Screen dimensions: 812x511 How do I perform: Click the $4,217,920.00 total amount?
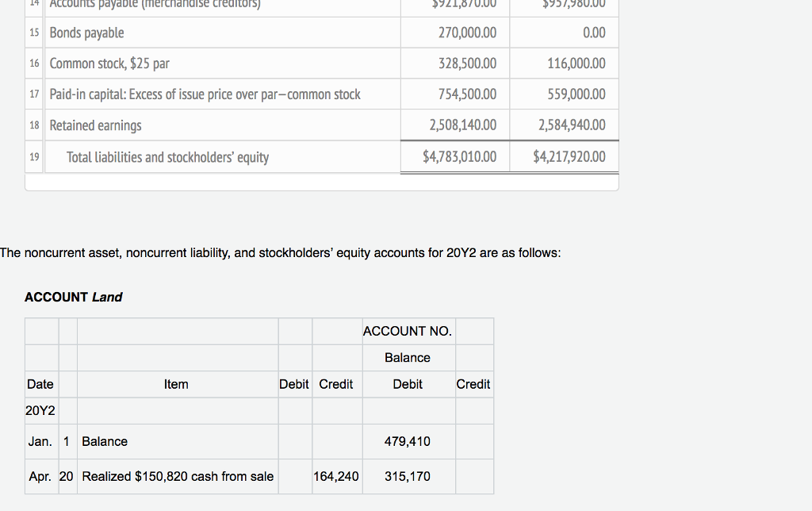click(569, 157)
